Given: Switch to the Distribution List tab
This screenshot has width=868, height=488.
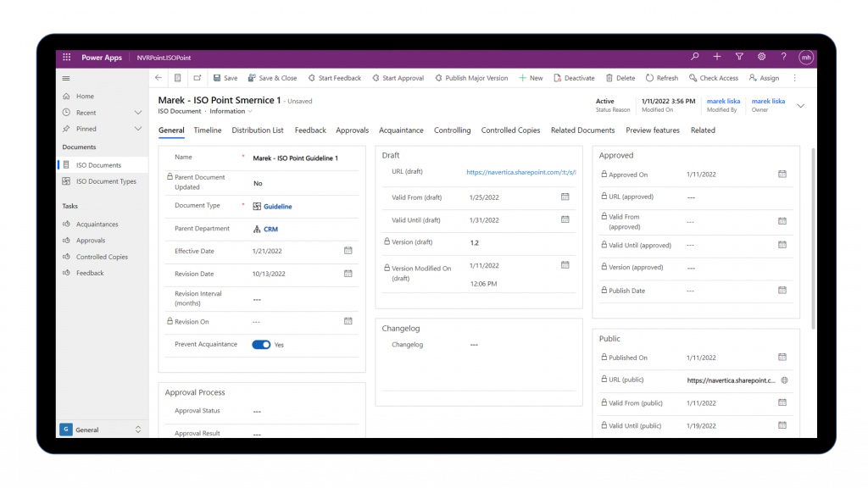Looking at the screenshot, I should 258,130.
